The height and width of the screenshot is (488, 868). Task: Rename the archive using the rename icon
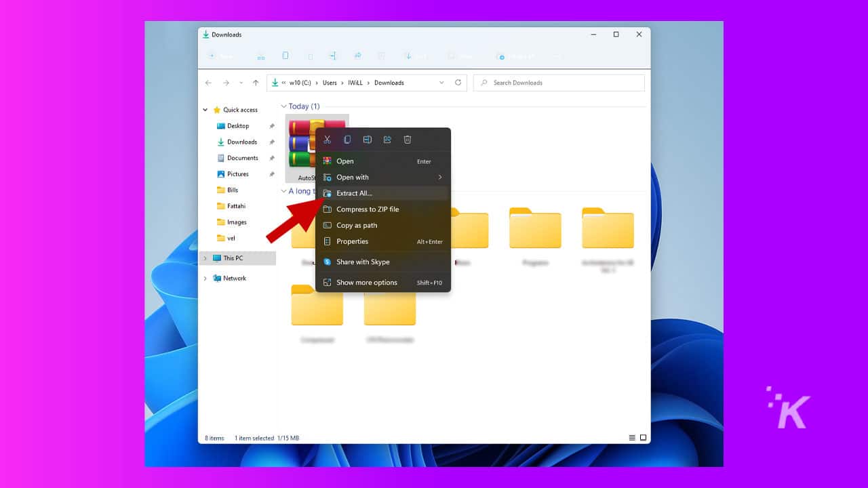click(x=368, y=139)
